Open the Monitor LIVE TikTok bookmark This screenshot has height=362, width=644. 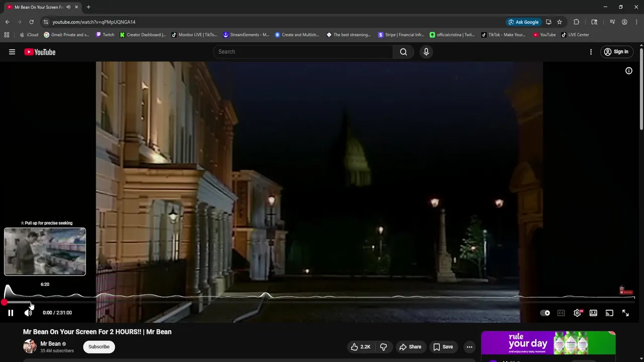[x=194, y=35]
